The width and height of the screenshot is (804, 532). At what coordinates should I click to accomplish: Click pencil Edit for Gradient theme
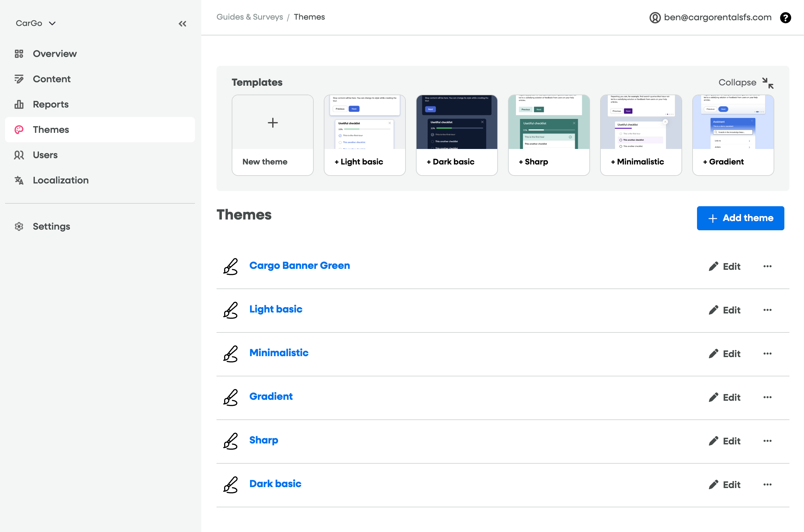(725, 397)
